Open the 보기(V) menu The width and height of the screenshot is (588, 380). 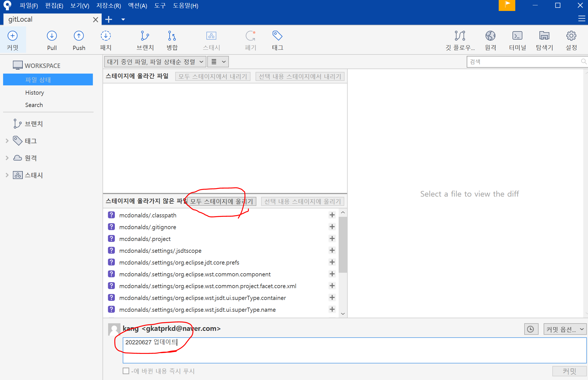coord(80,6)
